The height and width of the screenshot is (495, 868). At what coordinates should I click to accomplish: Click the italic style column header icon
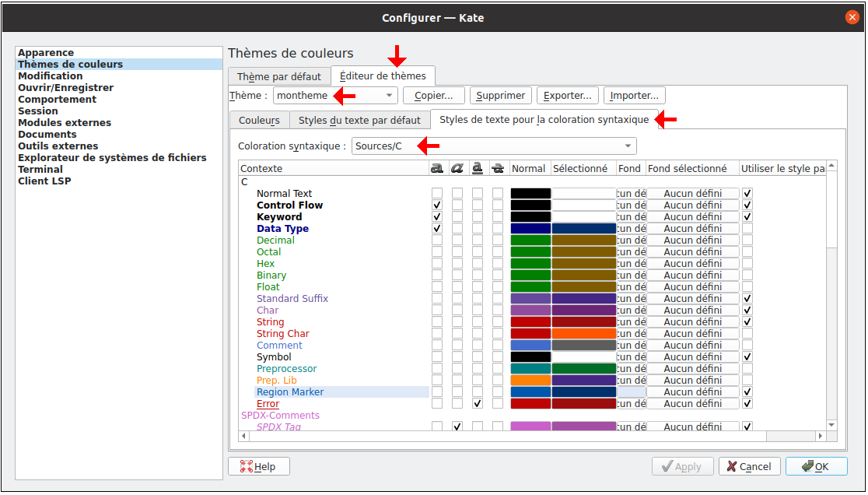coord(457,168)
